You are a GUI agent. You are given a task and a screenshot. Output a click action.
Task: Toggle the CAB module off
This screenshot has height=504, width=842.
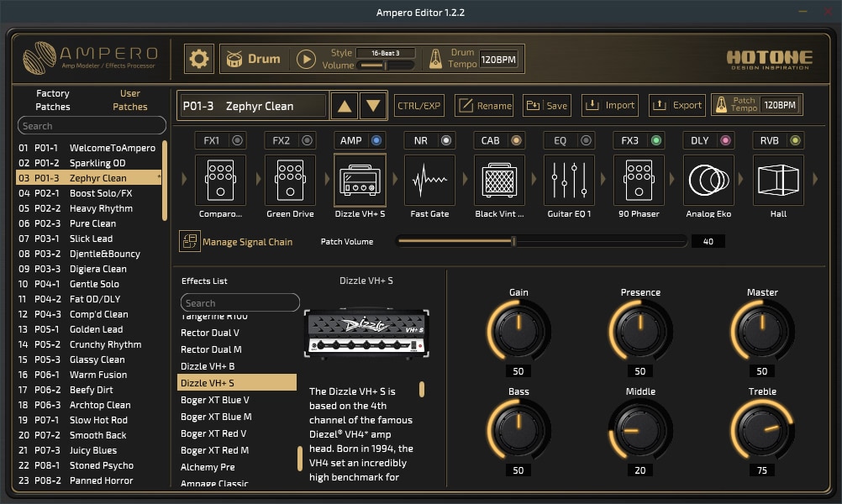pyautogui.click(x=516, y=140)
